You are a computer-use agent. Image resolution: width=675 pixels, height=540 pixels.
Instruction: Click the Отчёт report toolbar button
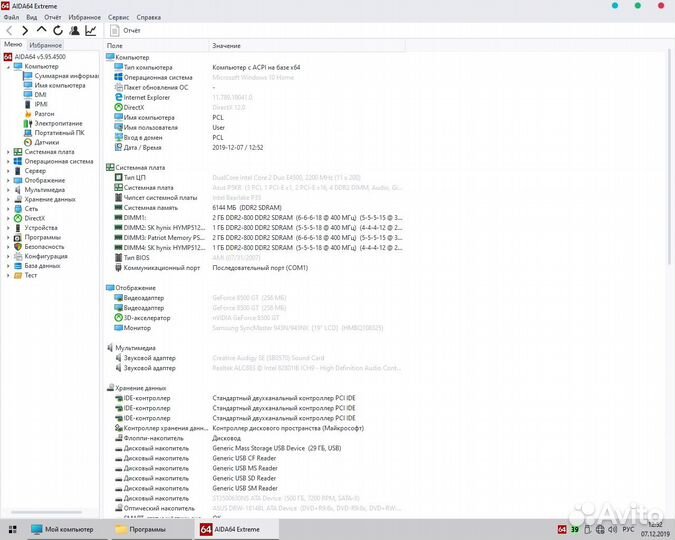125,31
